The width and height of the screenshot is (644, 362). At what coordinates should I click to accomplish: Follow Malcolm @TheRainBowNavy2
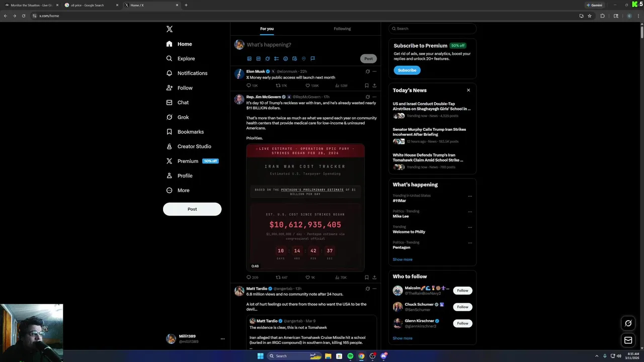pos(462,291)
